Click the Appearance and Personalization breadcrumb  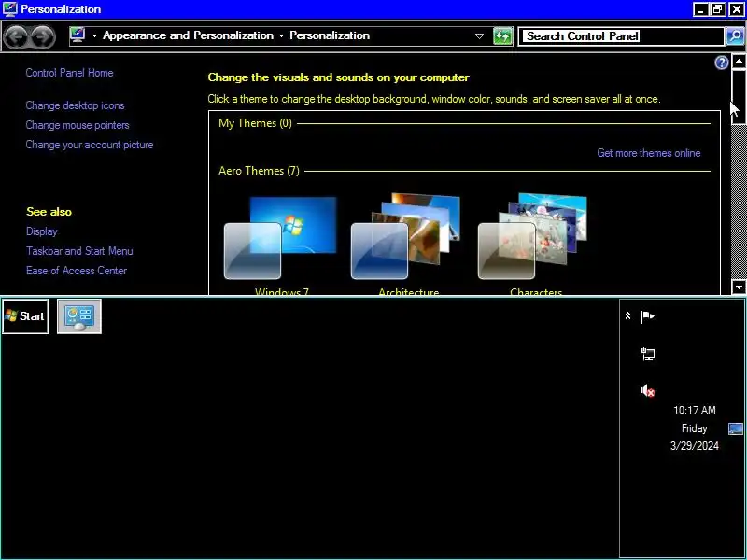(x=189, y=35)
